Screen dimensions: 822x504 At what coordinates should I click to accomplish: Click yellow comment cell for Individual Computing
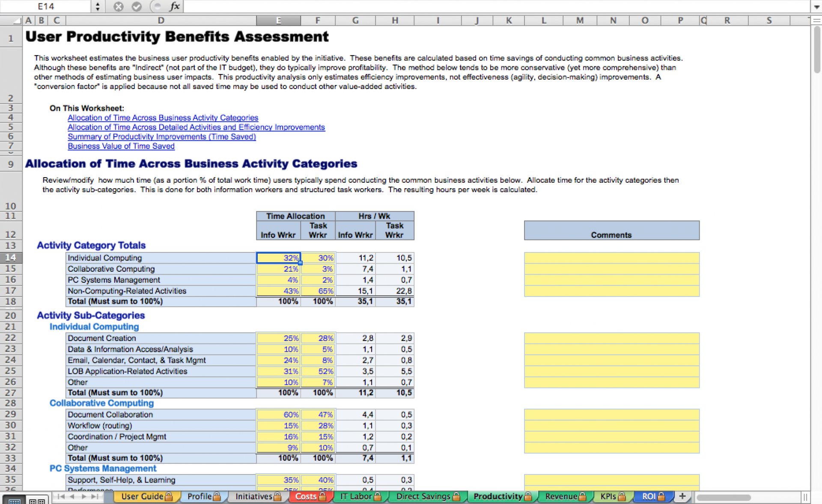pyautogui.click(x=611, y=258)
